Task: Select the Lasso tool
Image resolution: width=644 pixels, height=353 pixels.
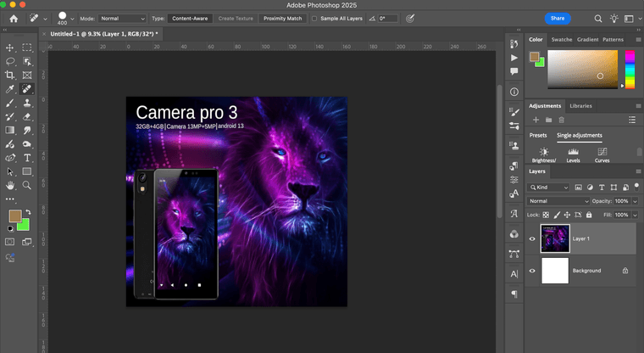Action: [9, 61]
